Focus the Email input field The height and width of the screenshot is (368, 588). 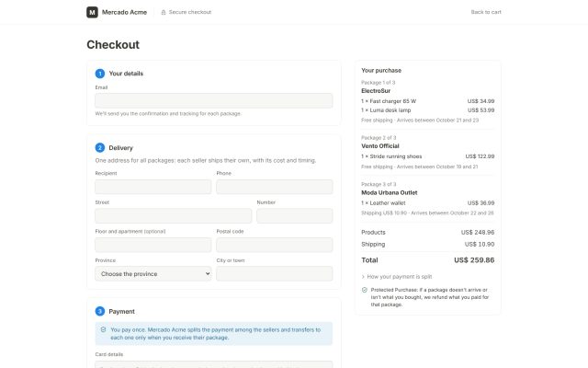pos(214,100)
